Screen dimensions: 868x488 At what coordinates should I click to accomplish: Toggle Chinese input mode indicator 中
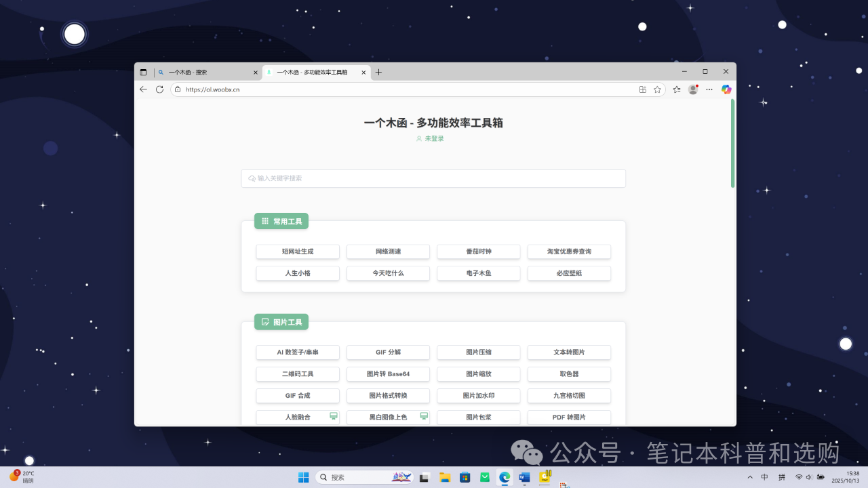coord(765,477)
